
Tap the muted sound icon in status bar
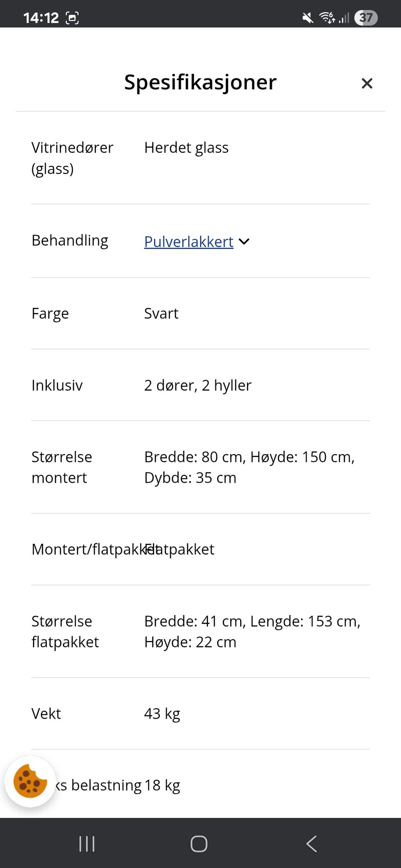307,17
